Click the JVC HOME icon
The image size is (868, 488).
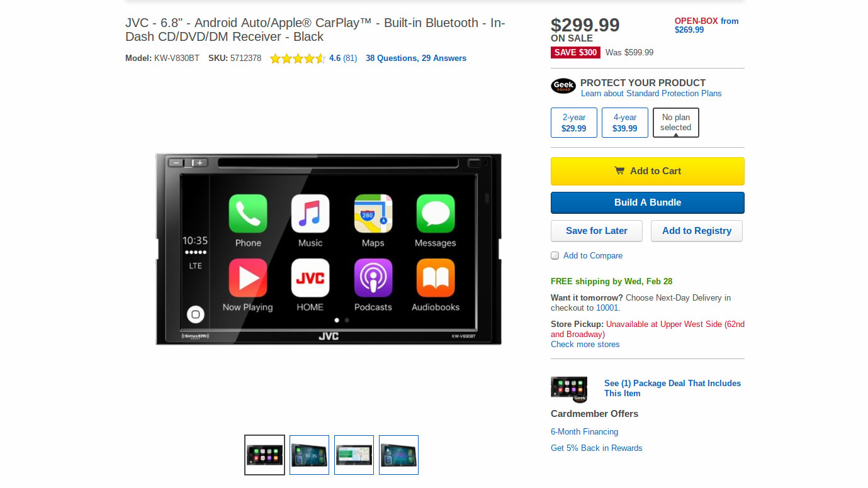[310, 278]
